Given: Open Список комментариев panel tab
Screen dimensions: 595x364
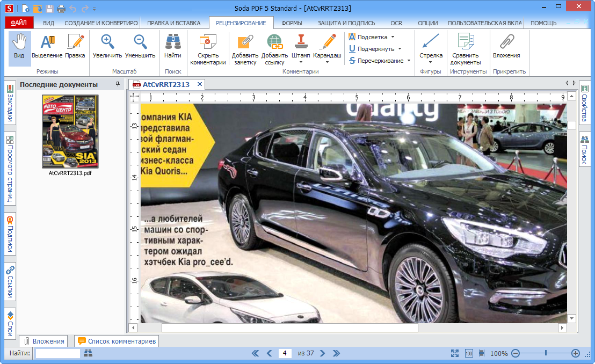Looking at the screenshot, I should pos(117,341).
